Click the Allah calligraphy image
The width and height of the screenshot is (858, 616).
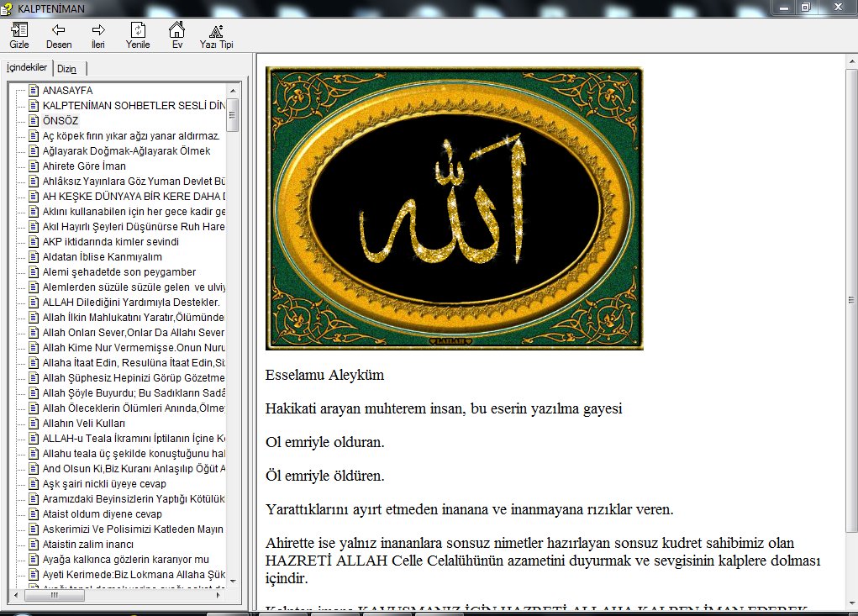pos(455,208)
